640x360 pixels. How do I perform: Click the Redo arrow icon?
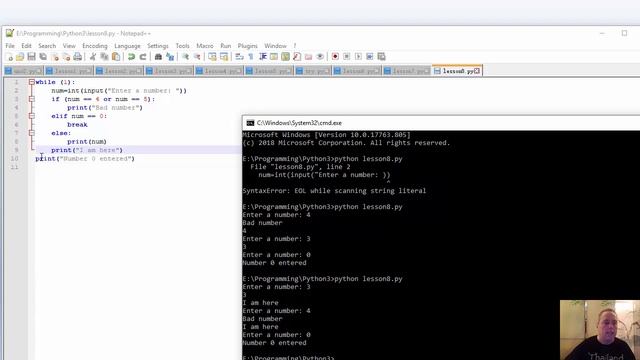[143, 57]
